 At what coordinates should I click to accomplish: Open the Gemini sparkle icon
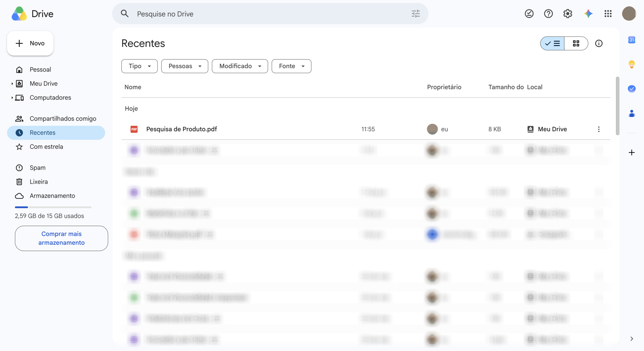(x=588, y=14)
